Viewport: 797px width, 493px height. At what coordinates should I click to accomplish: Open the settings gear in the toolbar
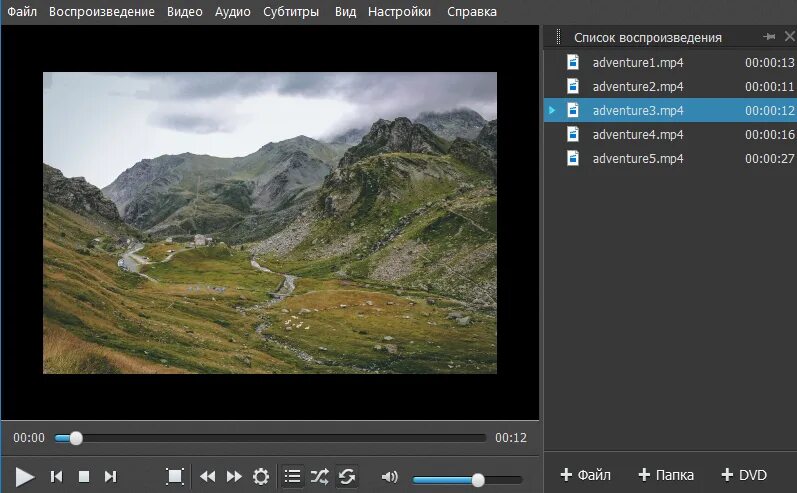[x=261, y=476]
